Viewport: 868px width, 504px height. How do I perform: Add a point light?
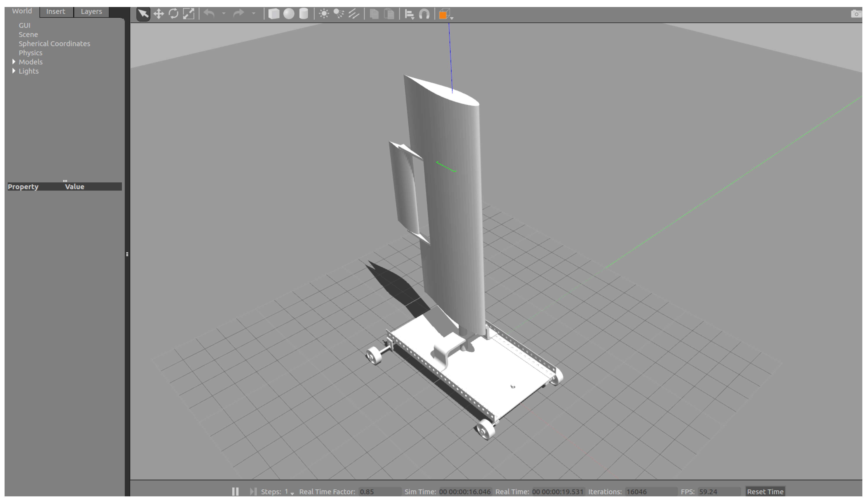tap(324, 14)
